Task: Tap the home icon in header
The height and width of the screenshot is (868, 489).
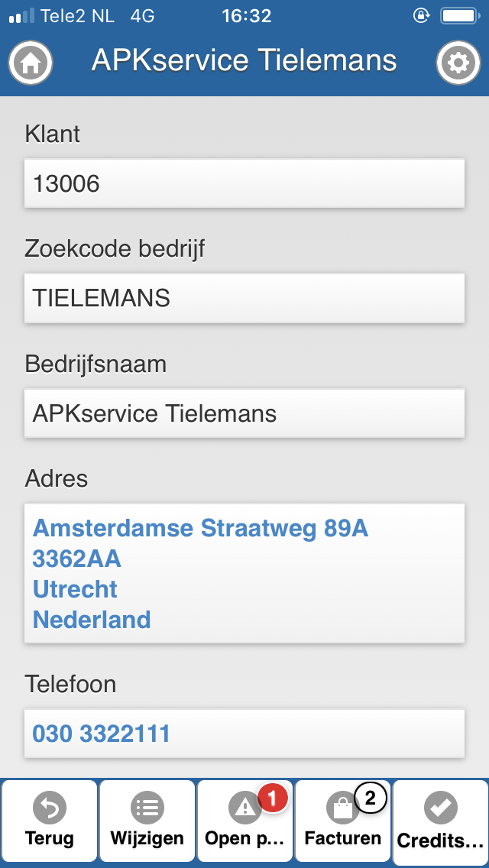Action: [x=31, y=63]
